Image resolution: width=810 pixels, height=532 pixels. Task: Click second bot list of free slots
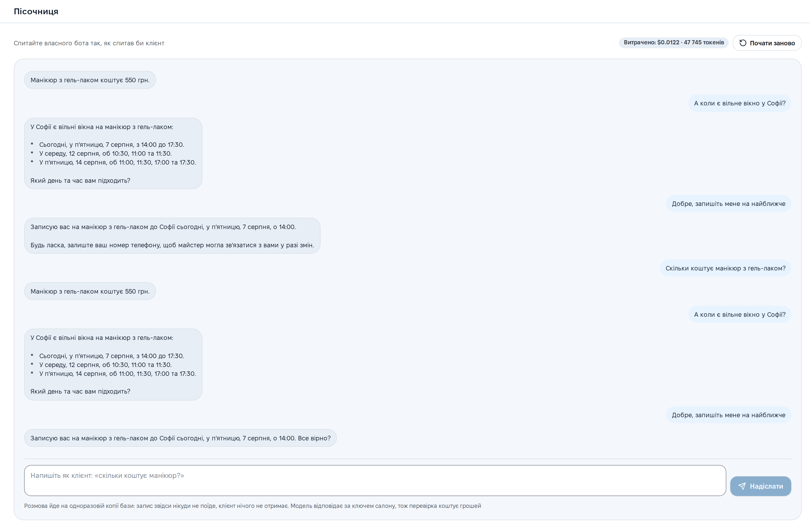[x=113, y=365]
